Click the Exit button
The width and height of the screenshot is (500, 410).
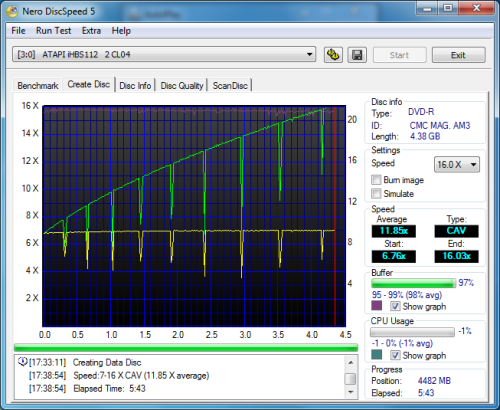click(459, 55)
